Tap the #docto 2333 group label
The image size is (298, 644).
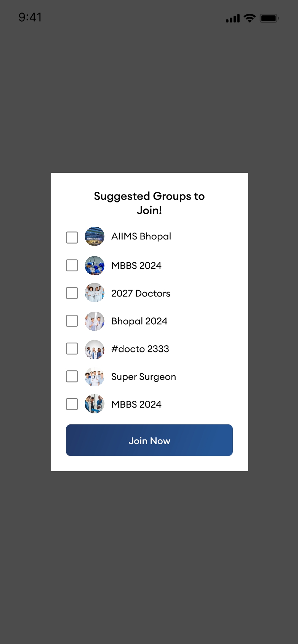coord(140,349)
